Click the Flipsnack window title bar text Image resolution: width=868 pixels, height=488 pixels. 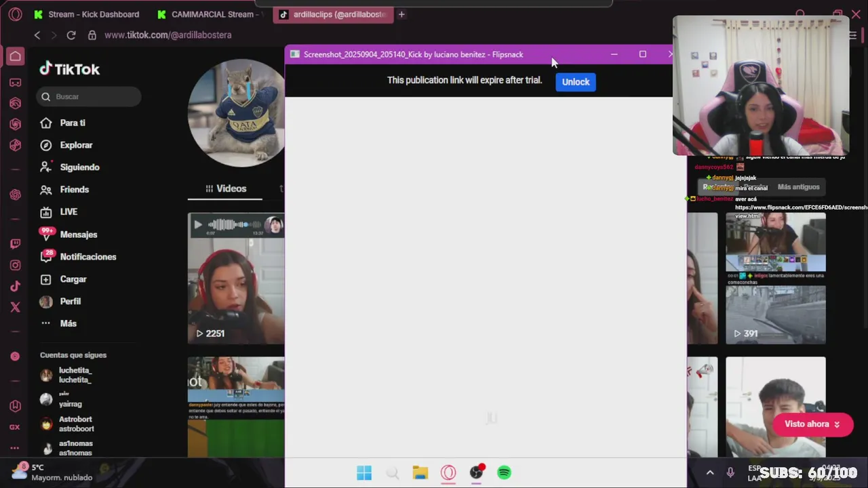(x=413, y=54)
